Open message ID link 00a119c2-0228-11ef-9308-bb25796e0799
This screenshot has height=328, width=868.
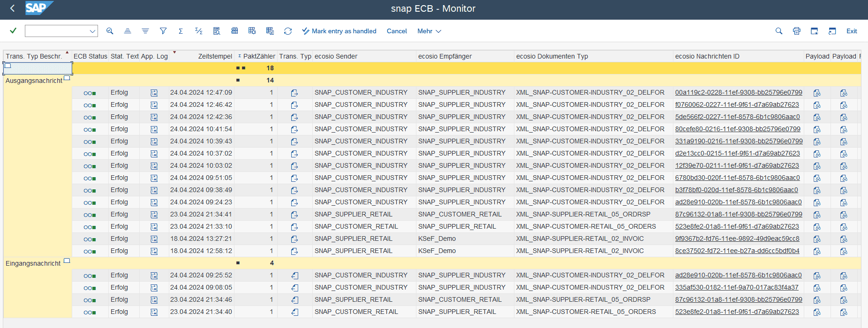pos(738,92)
